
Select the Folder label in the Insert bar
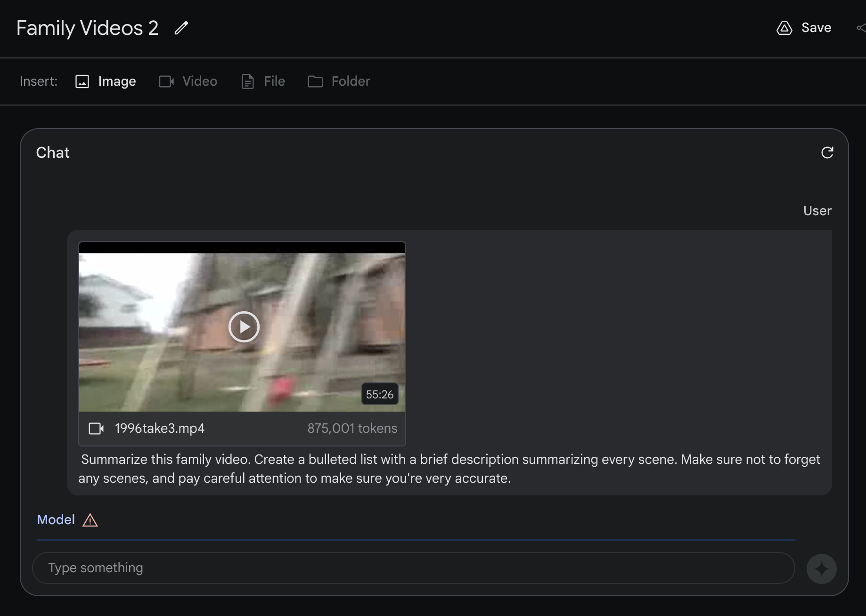[x=351, y=81]
